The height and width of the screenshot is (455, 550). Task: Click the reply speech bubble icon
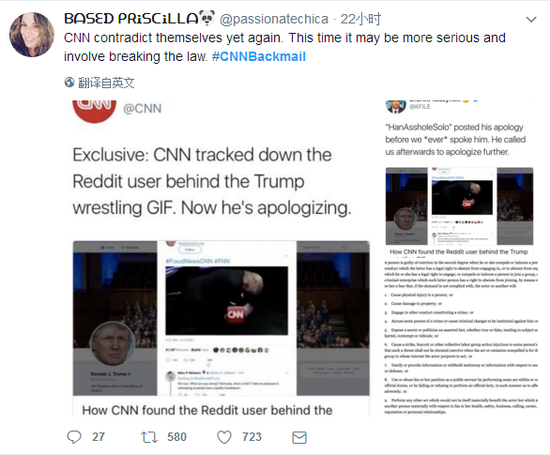pyautogui.click(x=74, y=437)
